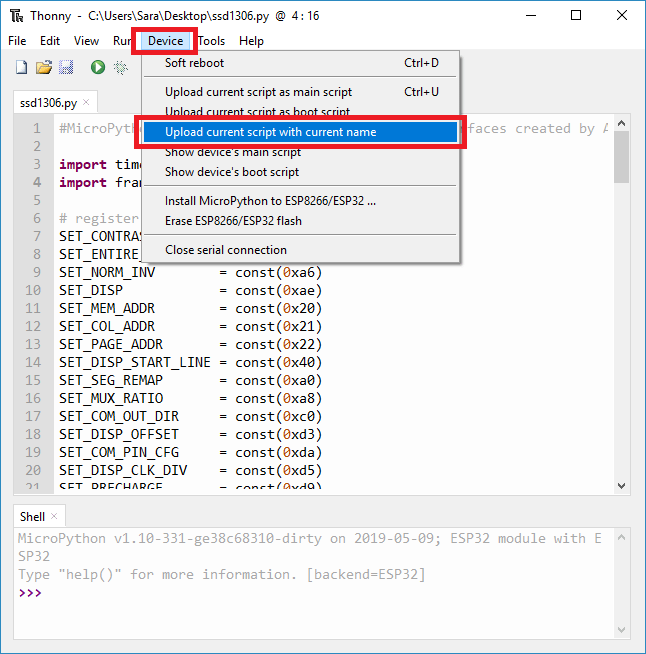Open the View menu
The width and height of the screenshot is (646, 654).
pyautogui.click(x=86, y=41)
